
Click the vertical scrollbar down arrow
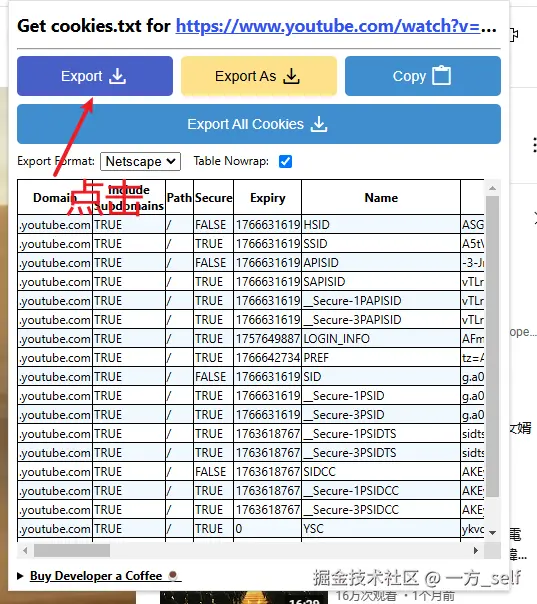point(492,533)
